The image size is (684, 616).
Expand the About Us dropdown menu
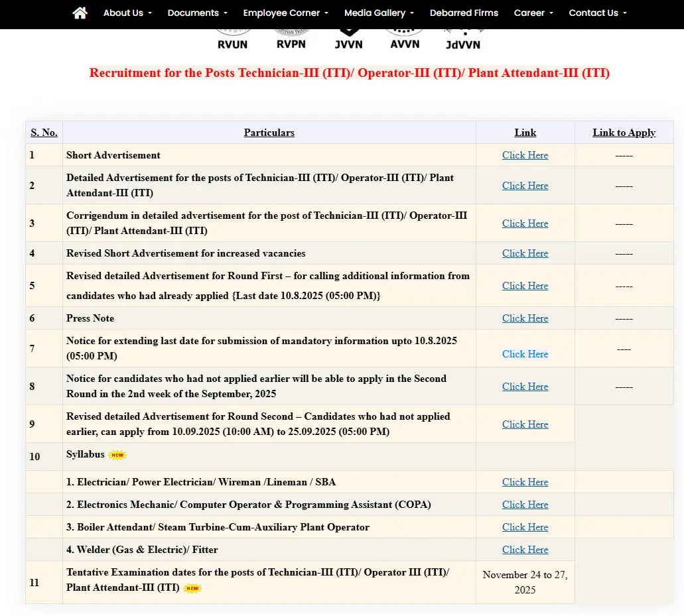point(127,13)
